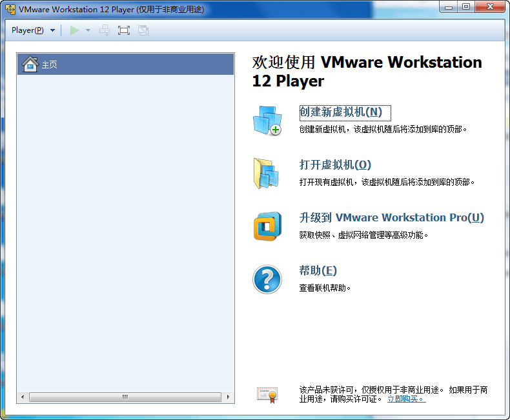The image size is (510, 420).
Task: Click text 获取快照、虚拟网络管理等高级功能
Action: click(x=363, y=235)
